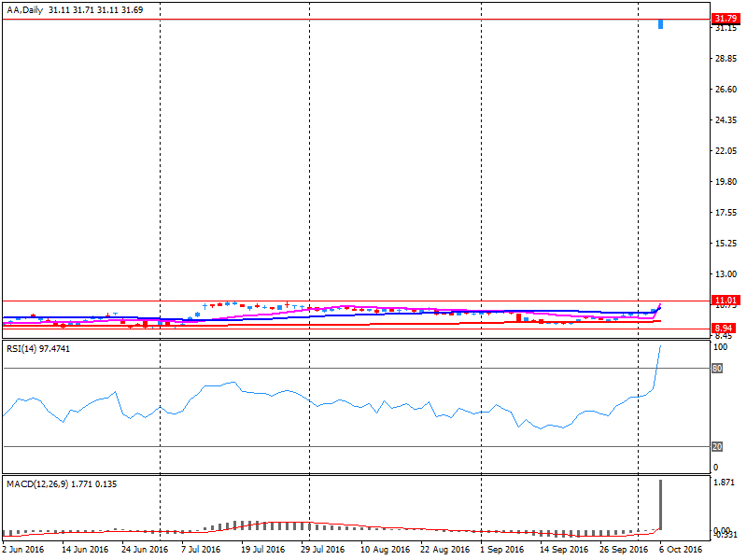747x560 pixels.
Task: Click the 6 Oct 2016 date label
Action: click(681, 550)
